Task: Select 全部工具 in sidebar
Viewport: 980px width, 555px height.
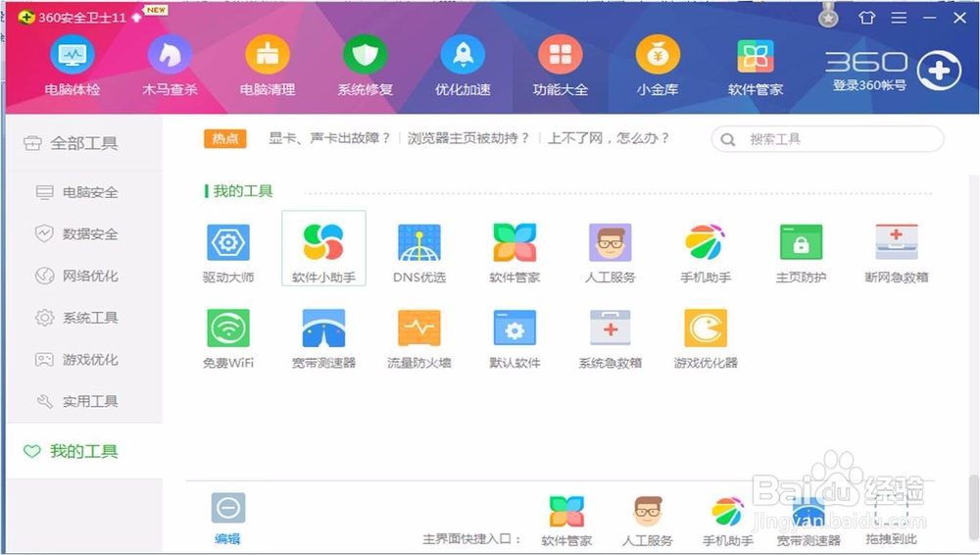Action: click(x=83, y=143)
